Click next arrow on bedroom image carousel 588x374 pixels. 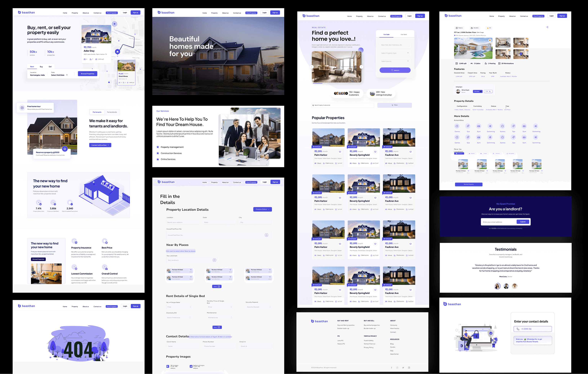click(361, 67)
